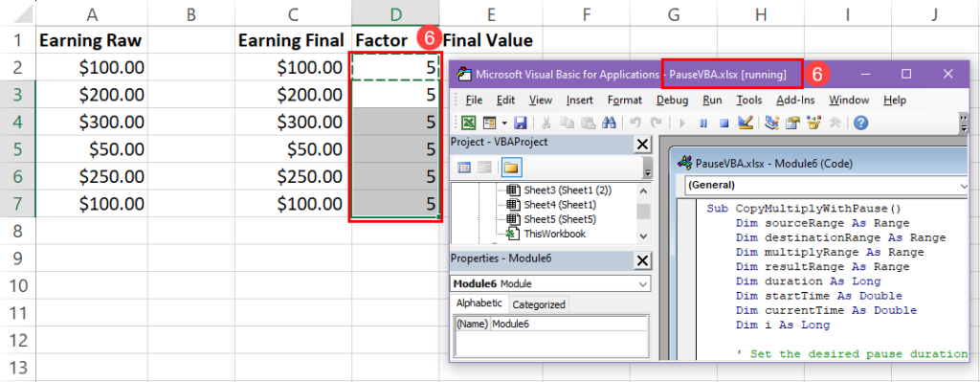Open the Help menu
The image size is (980, 382).
coord(895,100)
